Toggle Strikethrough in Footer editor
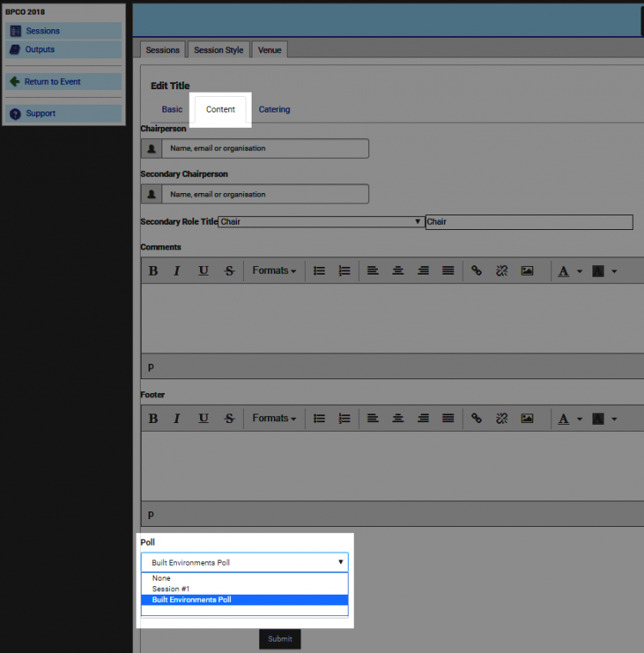The height and width of the screenshot is (653, 644). tap(229, 418)
